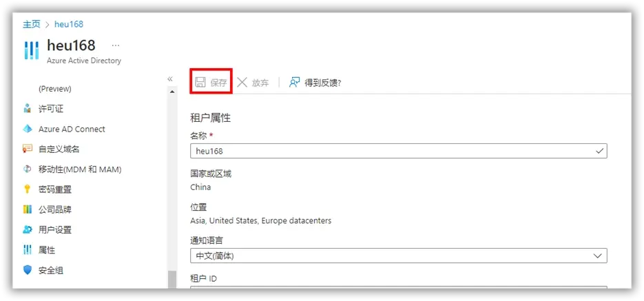644x301 pixels.
Task: Open 安全组 in the sidebar
Action: point(51,270)
